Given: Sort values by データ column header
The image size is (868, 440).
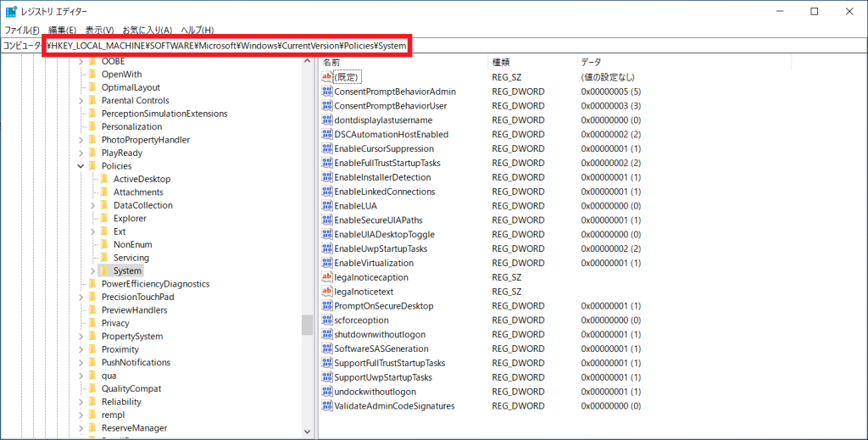Looking at the screenshot, I should coord(684,63).
